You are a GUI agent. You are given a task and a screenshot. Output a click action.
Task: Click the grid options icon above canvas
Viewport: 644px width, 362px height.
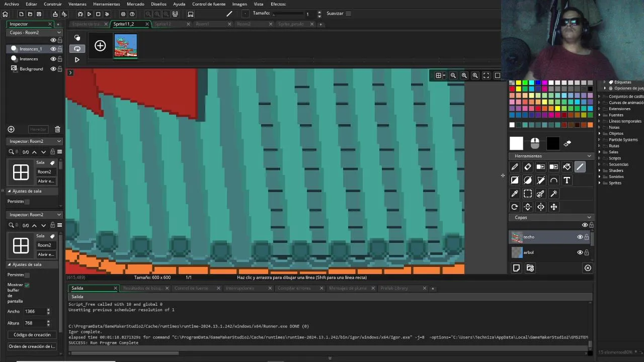440,75
